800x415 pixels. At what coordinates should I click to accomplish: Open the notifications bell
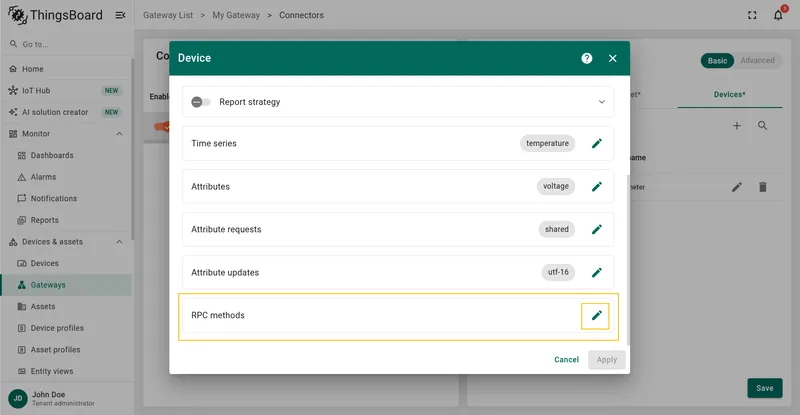pos(778,15)
